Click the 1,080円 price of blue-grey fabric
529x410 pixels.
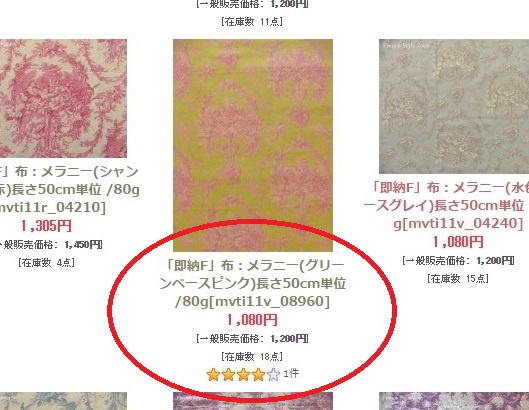pos(458,242)
